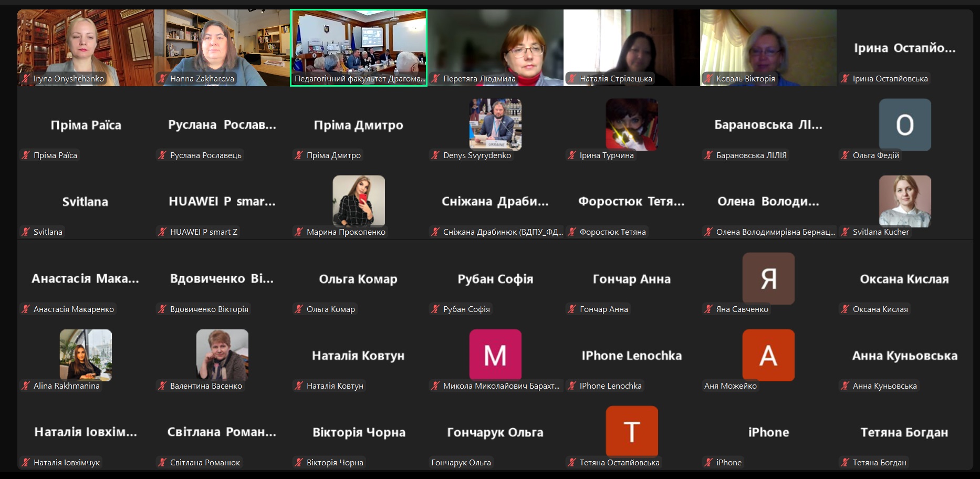980x479 pixels.
Task: Select the brown "Я" avatar of Яна Савченко
Action: point(768,278)
